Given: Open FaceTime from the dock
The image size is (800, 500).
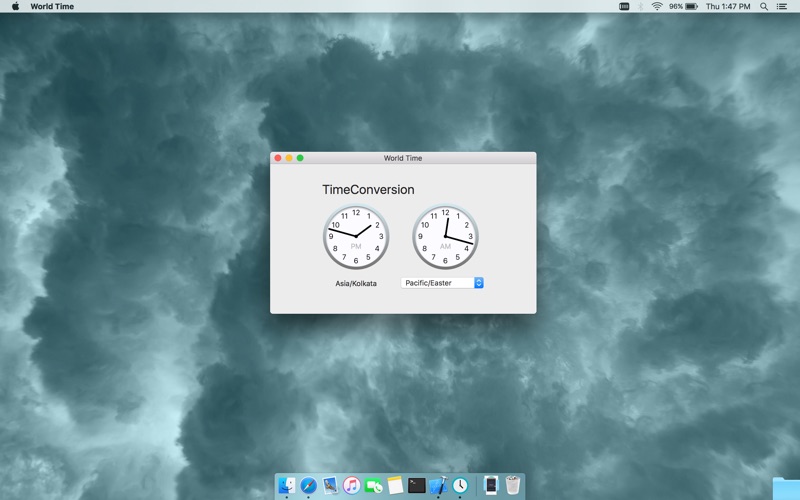Looking at the screenshot, I should [373, 485].
